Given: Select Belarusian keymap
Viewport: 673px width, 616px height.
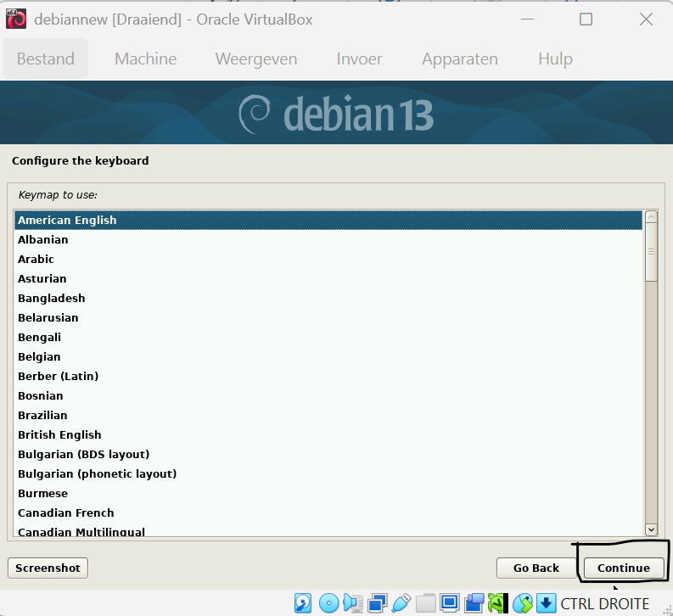Looking at the screenshot, I should coord(328,317).
